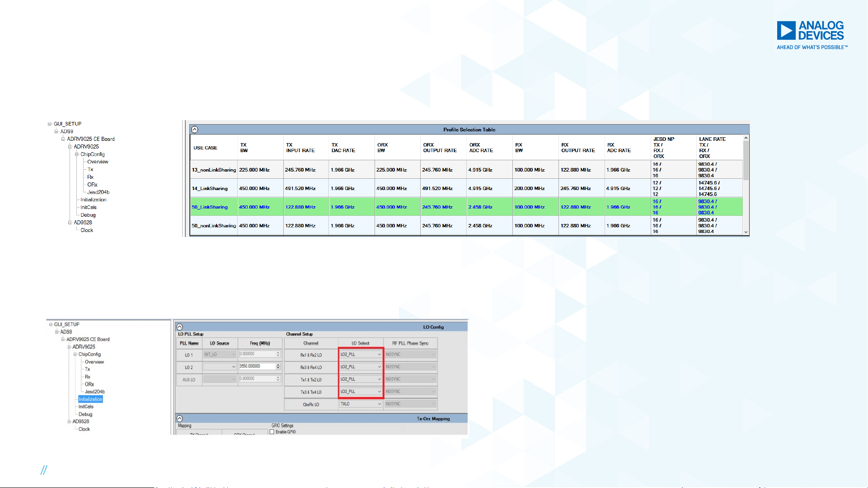Collapse GUI_SETUP node beside Profile Selection Table

click(50, 124)
